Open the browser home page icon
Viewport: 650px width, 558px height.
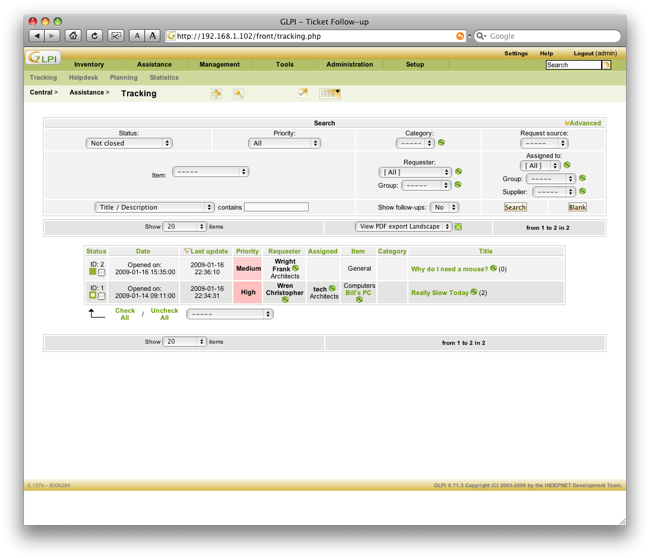coord(73,36)
